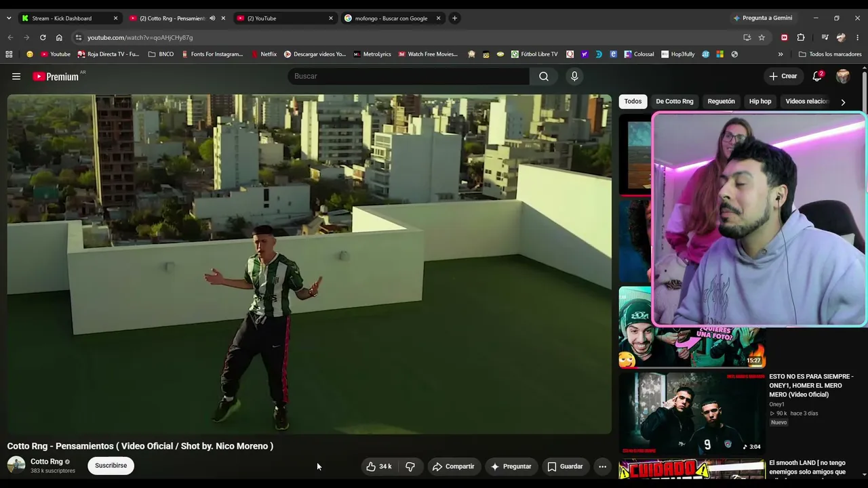The width and height of the screenshot is (868, 488).
Task: Select the Todos filter chip
Action: tap(633, 102)
